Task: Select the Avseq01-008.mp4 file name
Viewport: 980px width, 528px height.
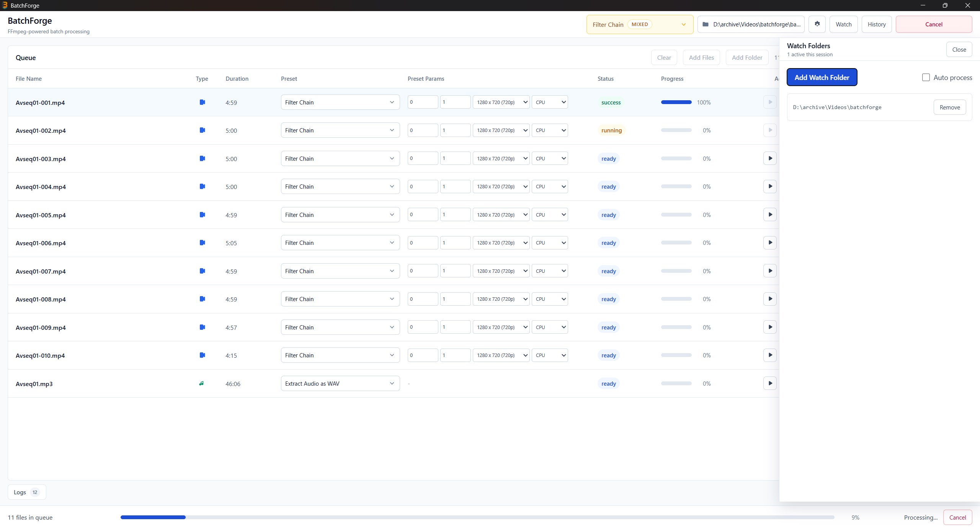Action: click(x=41, y=299)
